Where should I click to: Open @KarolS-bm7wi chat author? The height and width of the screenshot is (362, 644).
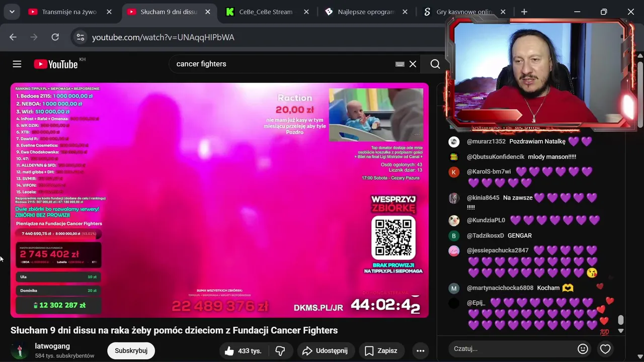(x=489, y=171)
